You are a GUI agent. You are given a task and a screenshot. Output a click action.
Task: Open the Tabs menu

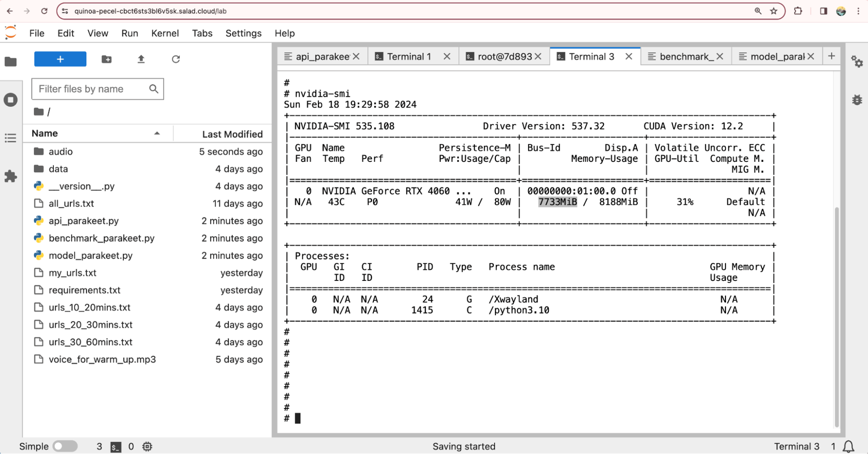(202, 33)
